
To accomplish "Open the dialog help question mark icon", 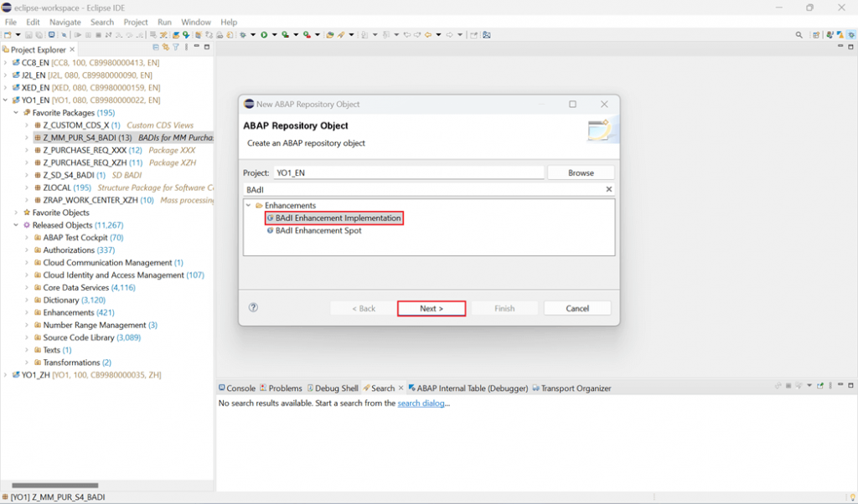I will (253, 307).
